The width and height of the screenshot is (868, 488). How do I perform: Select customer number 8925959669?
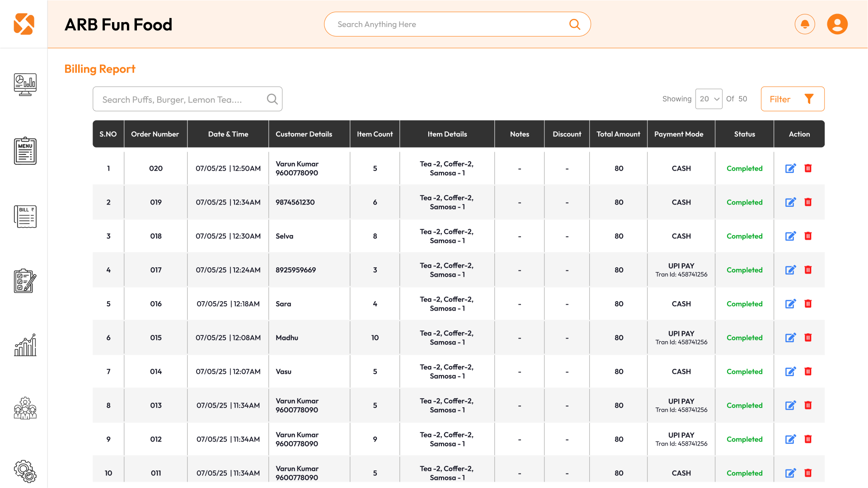click(x=296, y=270)
